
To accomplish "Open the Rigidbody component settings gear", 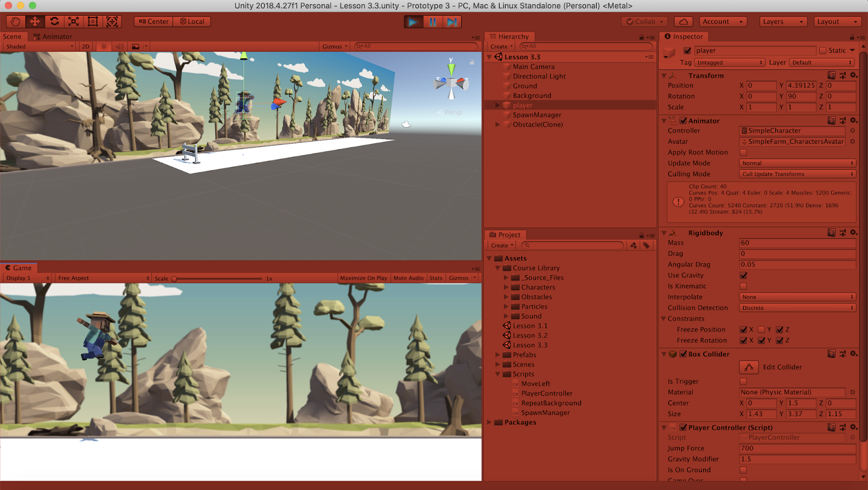I will [x=853, y=233].
